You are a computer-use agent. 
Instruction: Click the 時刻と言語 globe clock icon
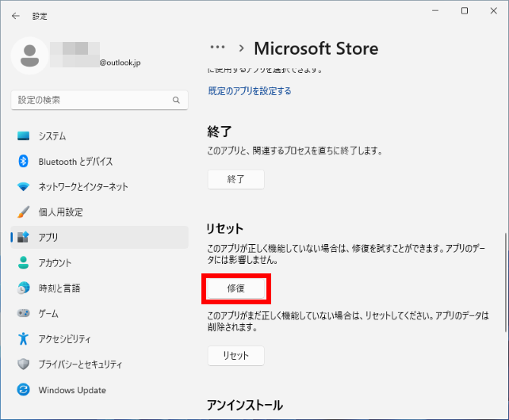23,288
